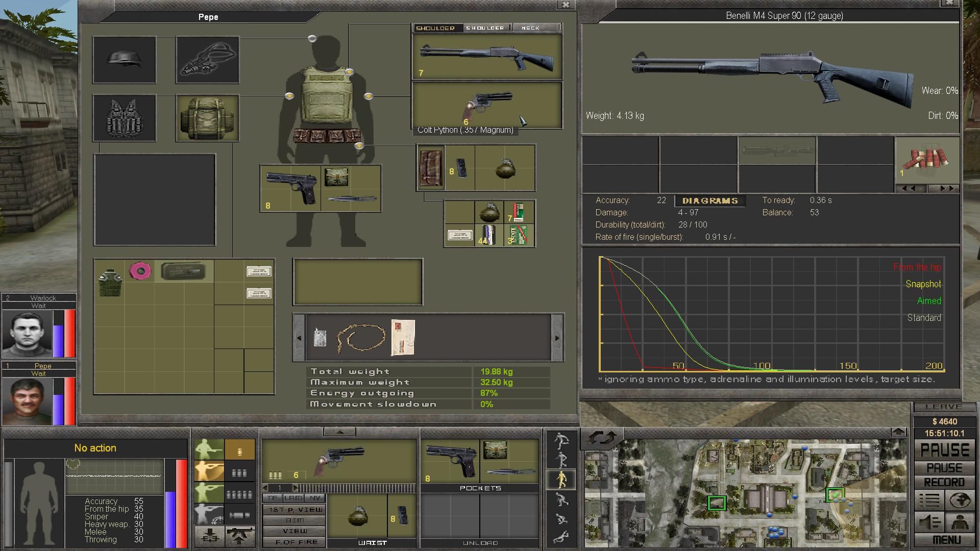Select the folded map item in pocket
The height and width of the screenshot is (551, 980).
tap(336, 177)
